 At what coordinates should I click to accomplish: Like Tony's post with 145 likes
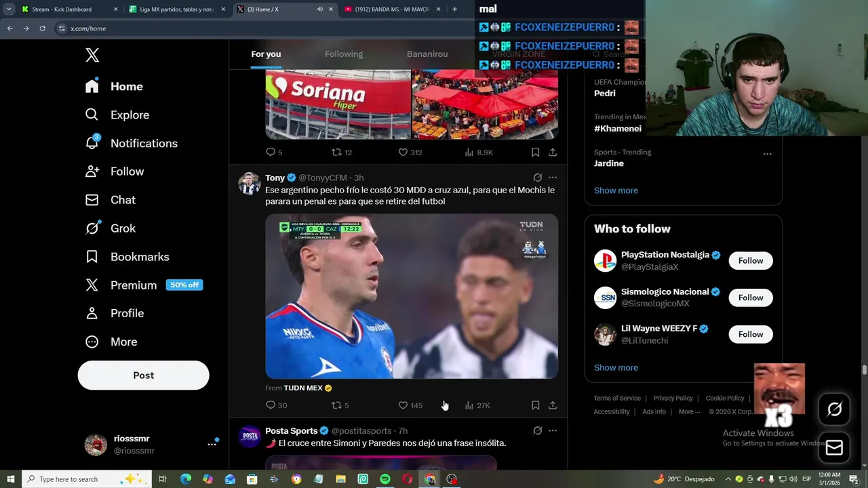[410, 405]
